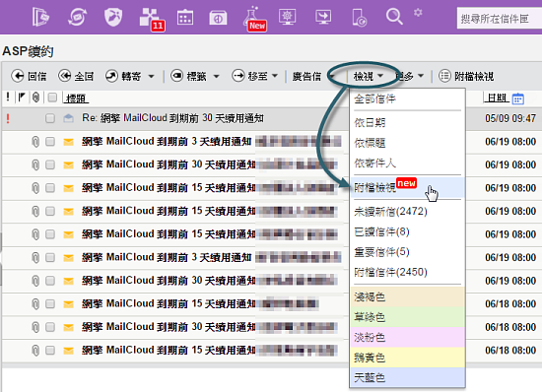Sort by the 日期 column header
The height and width of the screenshot is (392, 542).
coord(497,98)
